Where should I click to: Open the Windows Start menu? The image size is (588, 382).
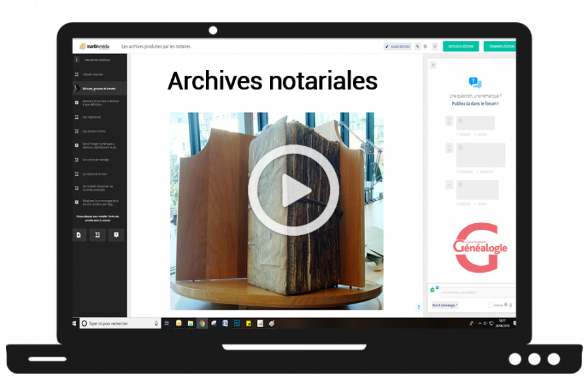click(x=74, y=323)
